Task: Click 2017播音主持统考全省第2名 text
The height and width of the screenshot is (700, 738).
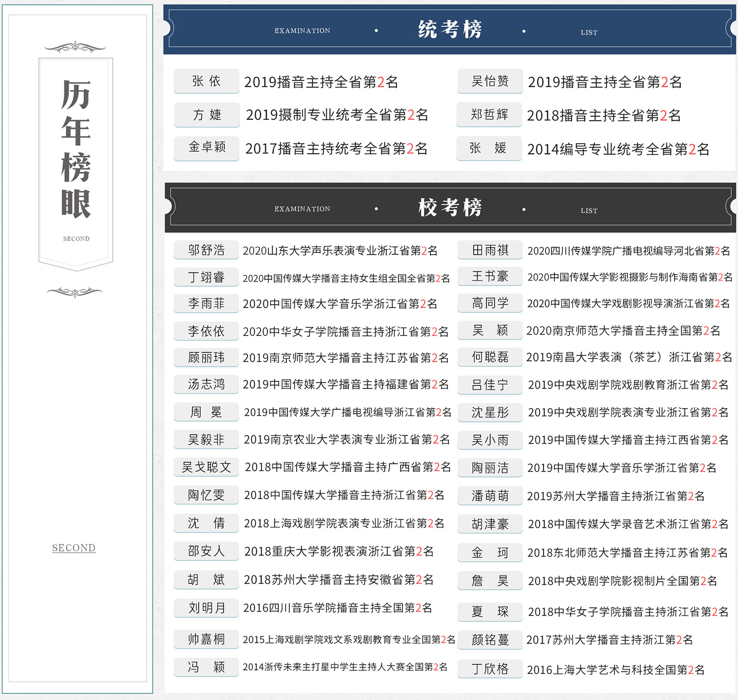Action: pyautogui.click(x=336, y=149)
